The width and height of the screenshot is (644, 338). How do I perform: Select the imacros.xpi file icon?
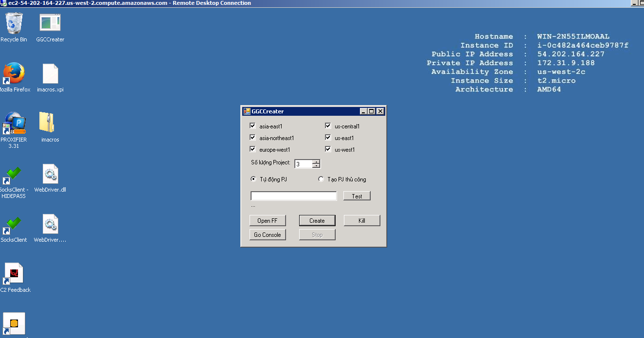click(x=50, y=74)
